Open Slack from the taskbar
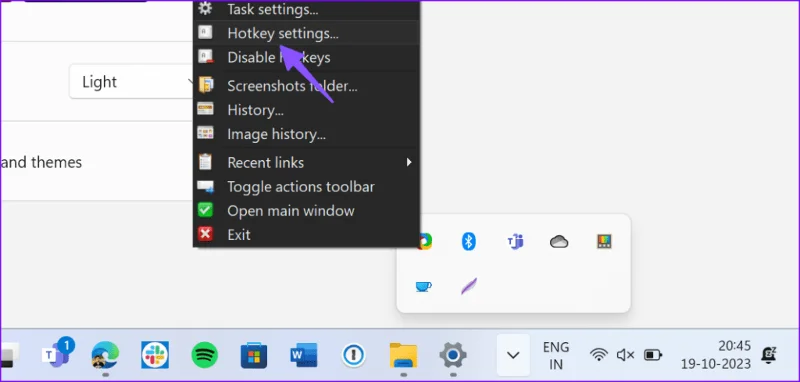800x382 pixels. (155, 355)
